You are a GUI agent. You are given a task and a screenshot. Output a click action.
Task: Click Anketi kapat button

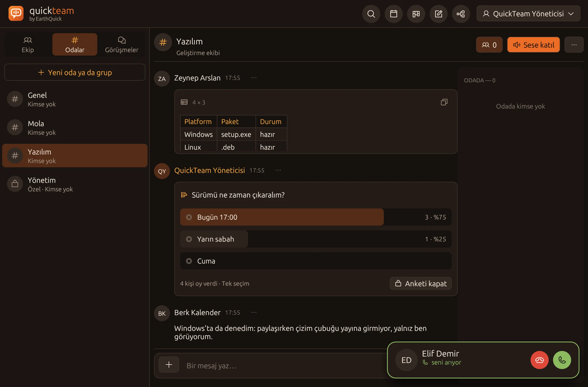coord(420,283)
